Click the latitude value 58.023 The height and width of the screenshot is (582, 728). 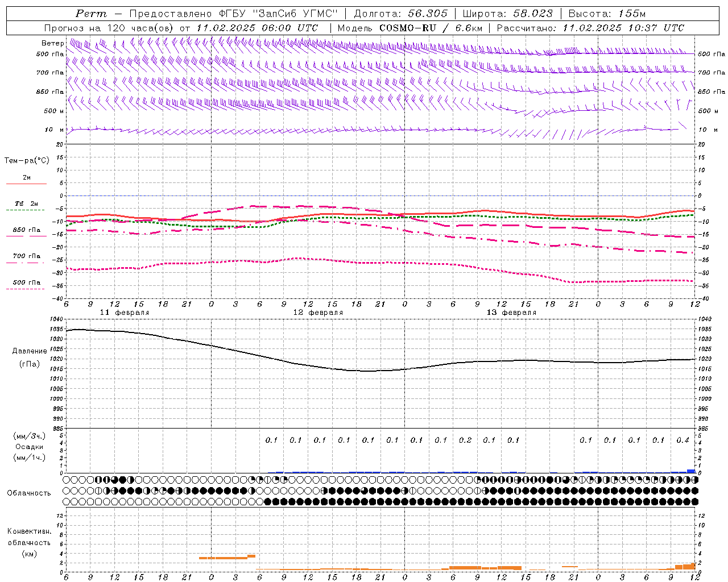tap(533, 14)
